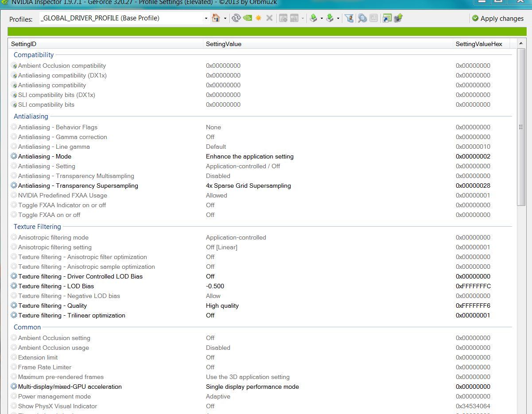
Task: Click the 'High quality' value
Action: (x=222, y=306)
